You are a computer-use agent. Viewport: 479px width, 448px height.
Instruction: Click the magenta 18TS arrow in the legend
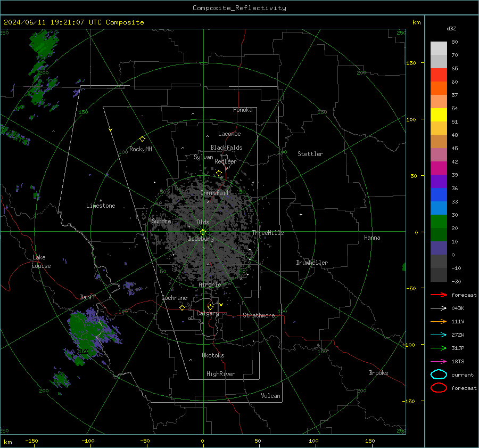pyautogui.click(x=439, y=362)
